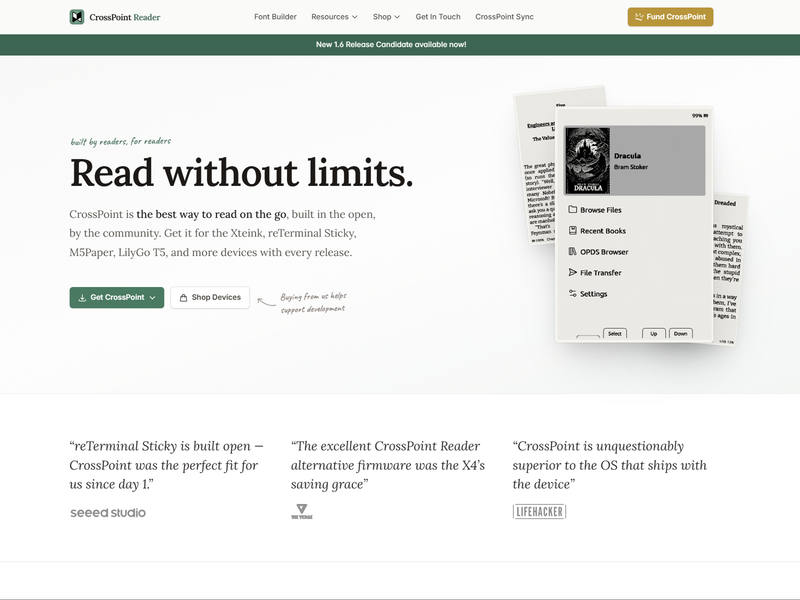
Task: Click the Recent Books icon
Action: [x=572, y=231]
